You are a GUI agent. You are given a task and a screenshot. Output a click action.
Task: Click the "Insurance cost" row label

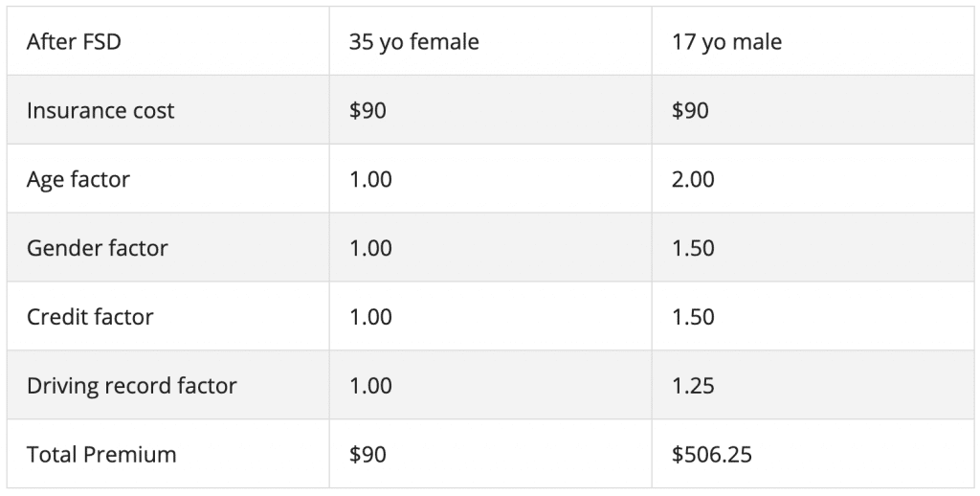(100, 111)
